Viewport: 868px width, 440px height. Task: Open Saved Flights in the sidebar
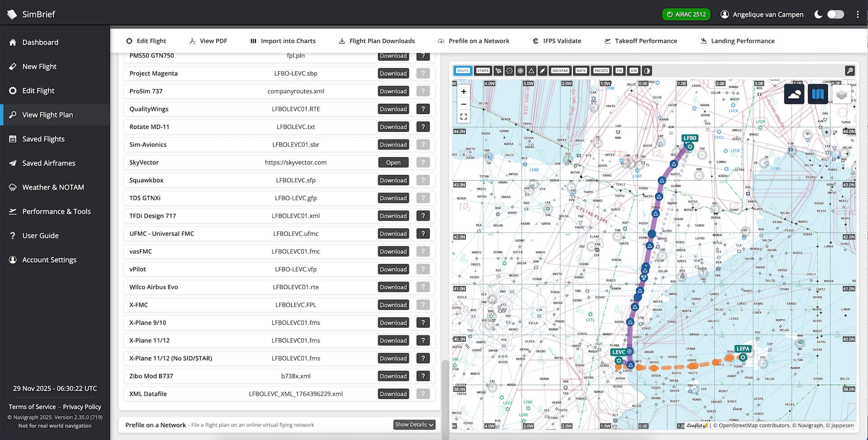[43, 139]
